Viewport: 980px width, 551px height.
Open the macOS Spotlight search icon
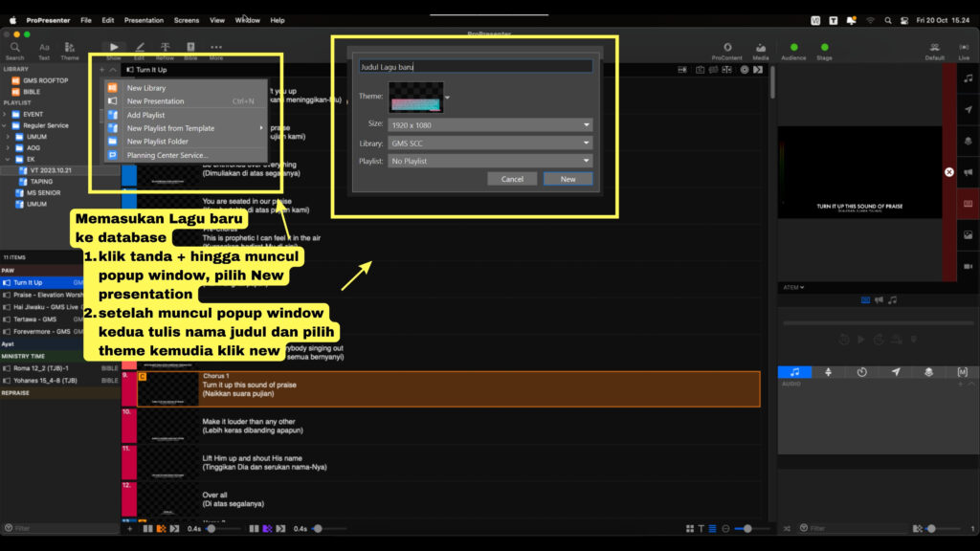pyautogui.click(x=887, y=21)
